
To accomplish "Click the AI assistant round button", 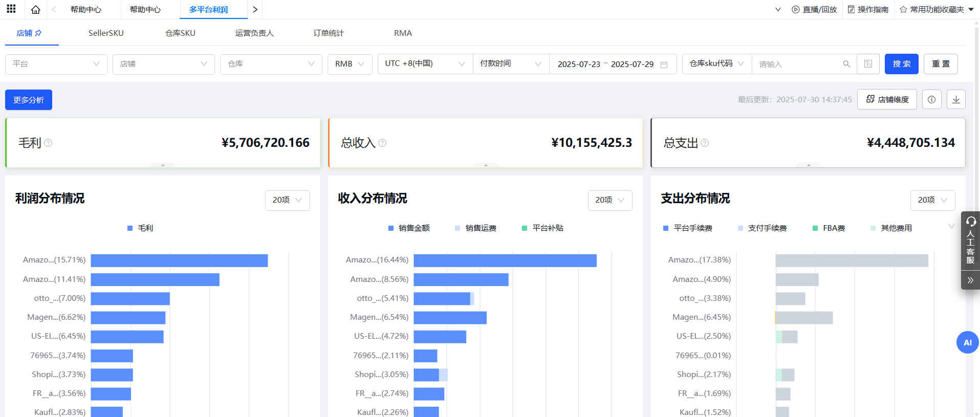I will coord(967,342).
